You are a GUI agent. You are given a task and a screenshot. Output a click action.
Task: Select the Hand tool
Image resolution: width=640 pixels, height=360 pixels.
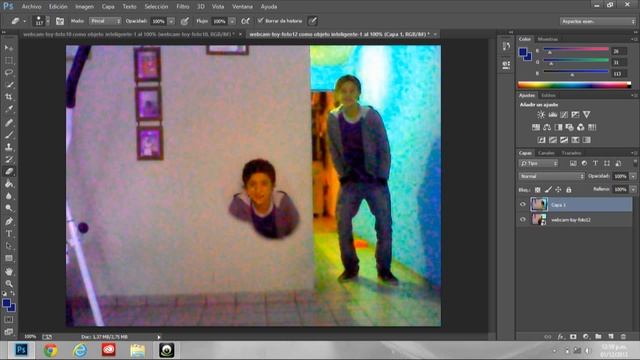point(9,271)
